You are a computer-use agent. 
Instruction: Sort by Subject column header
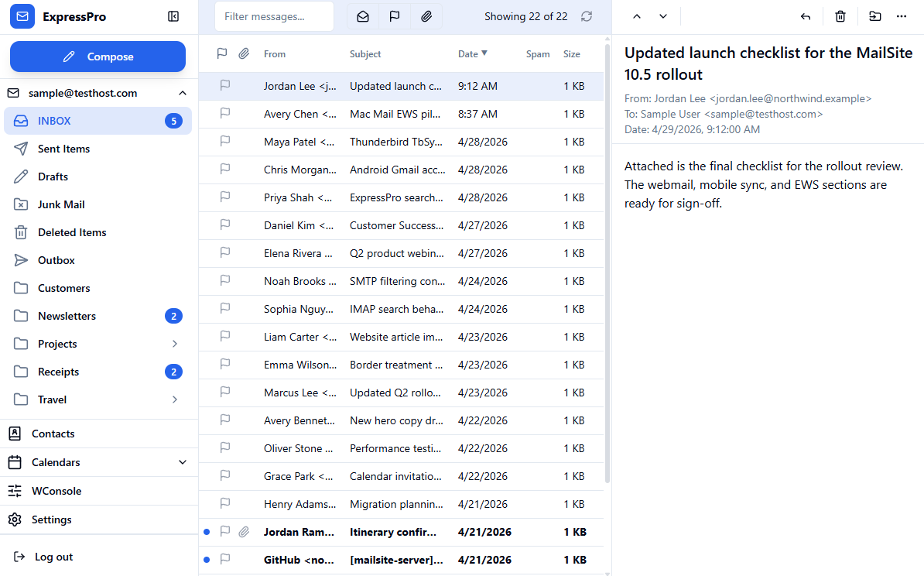365,53
